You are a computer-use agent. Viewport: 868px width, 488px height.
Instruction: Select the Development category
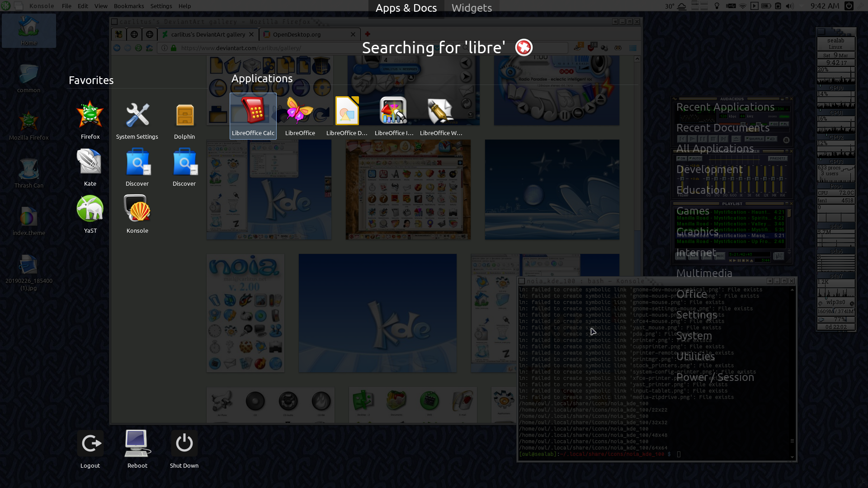[709, 169]
